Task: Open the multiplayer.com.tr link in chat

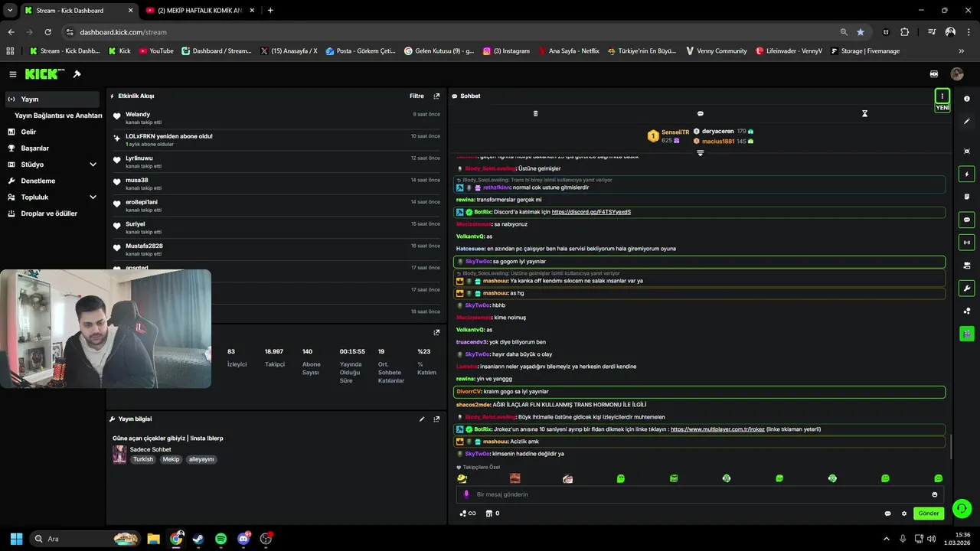Action: pyautogui.click(x=717, y=429)
